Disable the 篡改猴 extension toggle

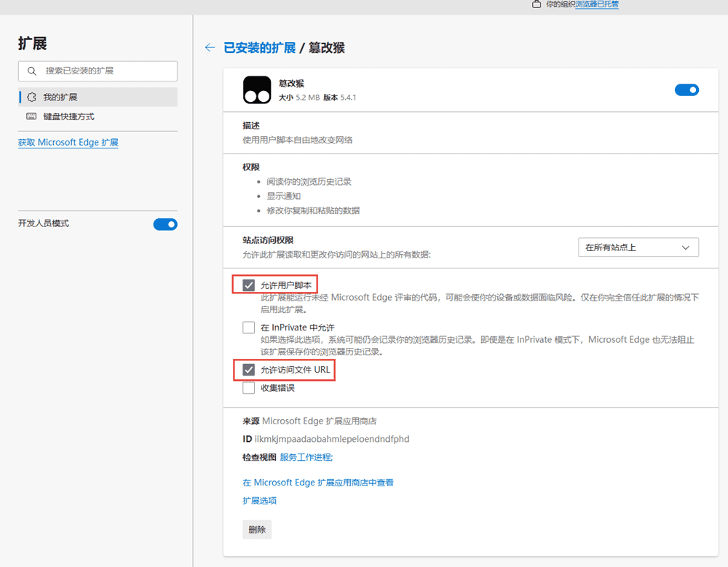687,90
